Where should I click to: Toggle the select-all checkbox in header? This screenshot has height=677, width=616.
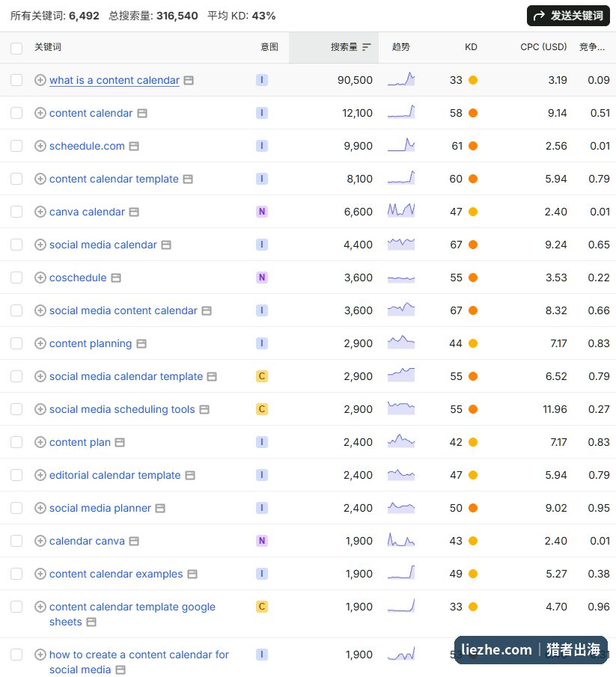(16, 48)
